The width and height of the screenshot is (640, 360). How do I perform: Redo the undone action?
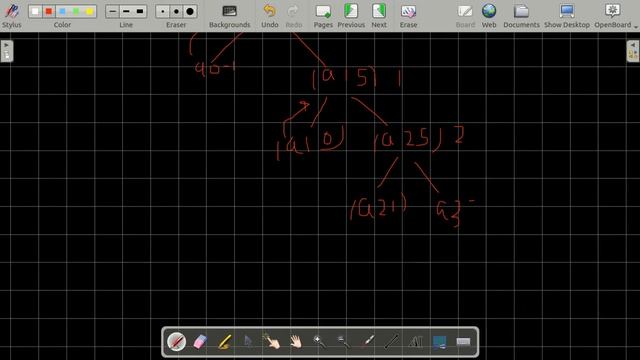(293, 16)
